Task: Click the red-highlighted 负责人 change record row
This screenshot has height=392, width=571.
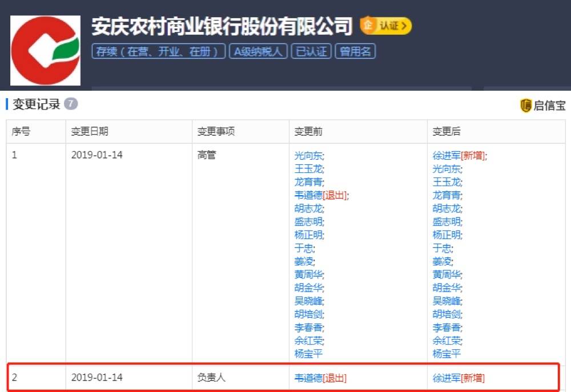Action: [x=285, y=377]
